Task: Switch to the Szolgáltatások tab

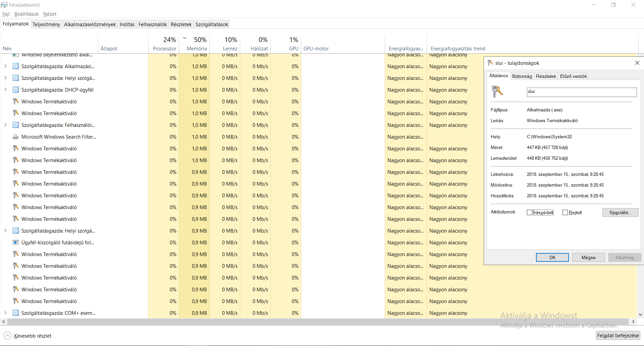Action: pos(212,24)
